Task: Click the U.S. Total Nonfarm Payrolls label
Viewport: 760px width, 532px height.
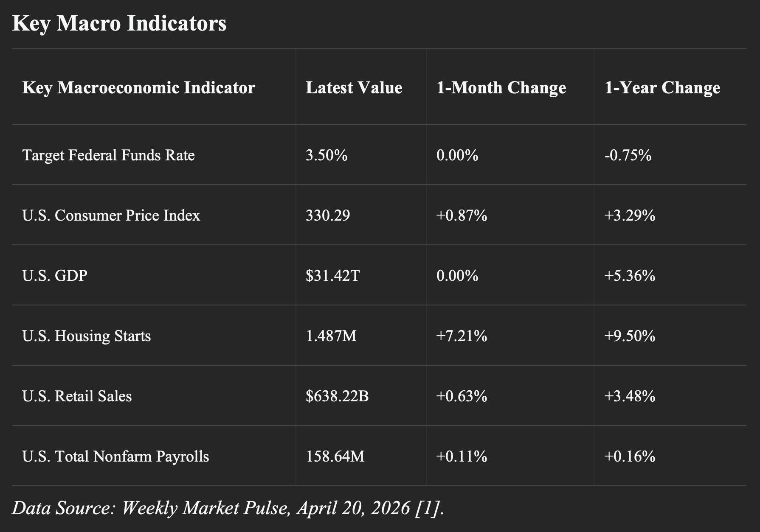Action: pos(115,456)
